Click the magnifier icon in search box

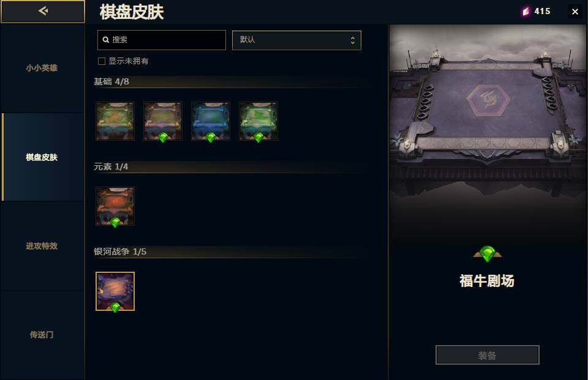(106, 40)
